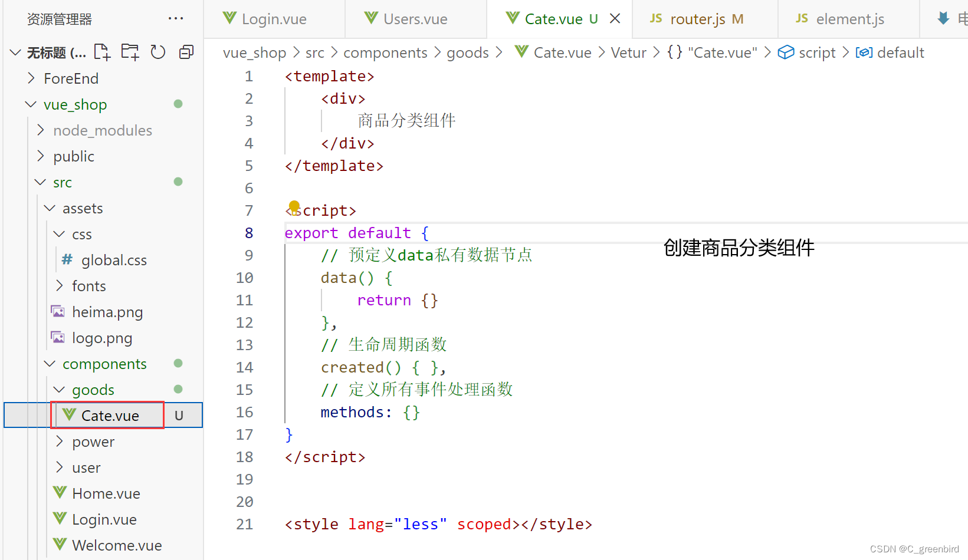The height and width of the screenshot is (560, 968).
Task: Close the Cate.vue tab
Action: point(615,19)
